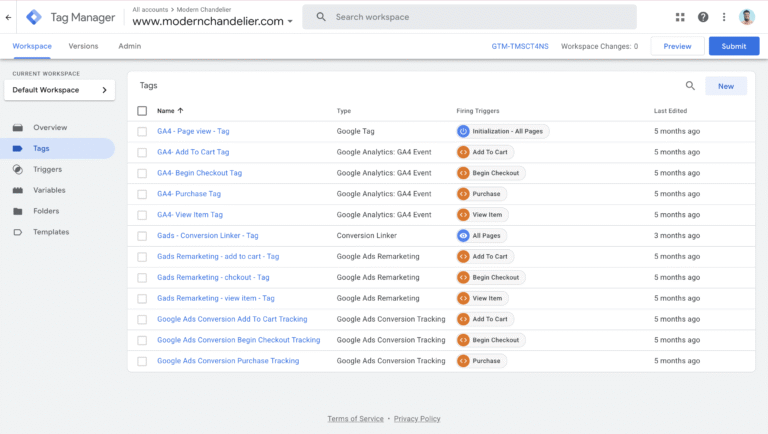768x434 pixels.
Task: Open the Google apps grid icon
Action: pyautogui.click(x=680, y=17)
